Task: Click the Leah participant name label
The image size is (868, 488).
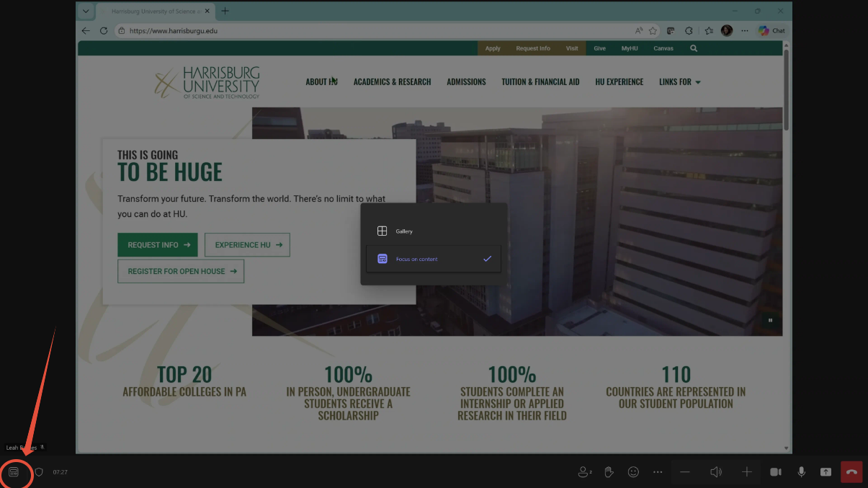Action: (x=22, y=448)
